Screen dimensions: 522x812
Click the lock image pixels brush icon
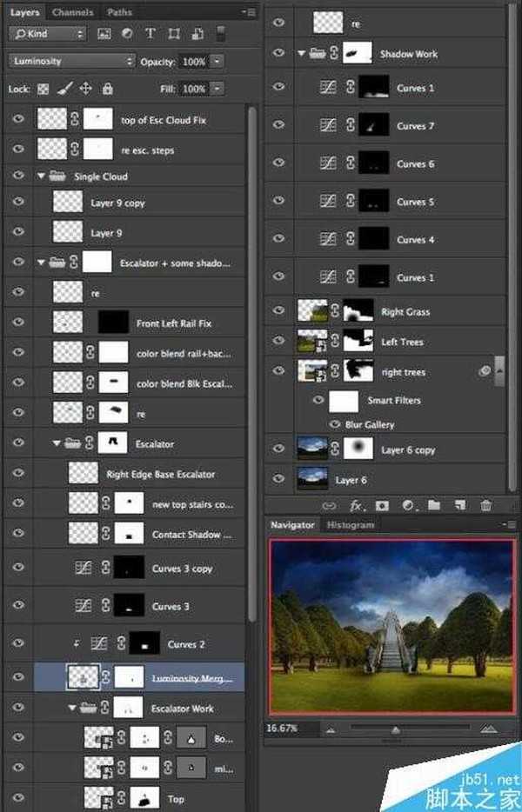click(64, 89)
